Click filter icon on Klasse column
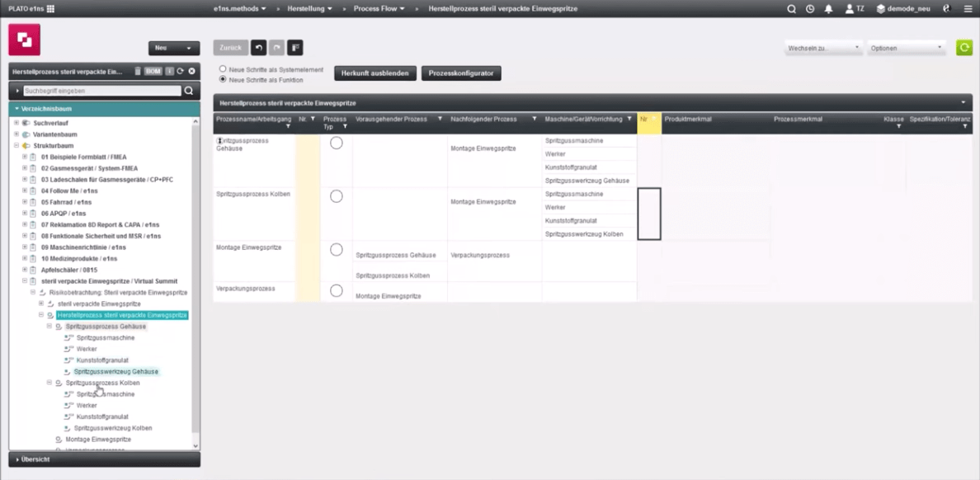Viewport: 980px width, 480px height. tap(899, 126)
